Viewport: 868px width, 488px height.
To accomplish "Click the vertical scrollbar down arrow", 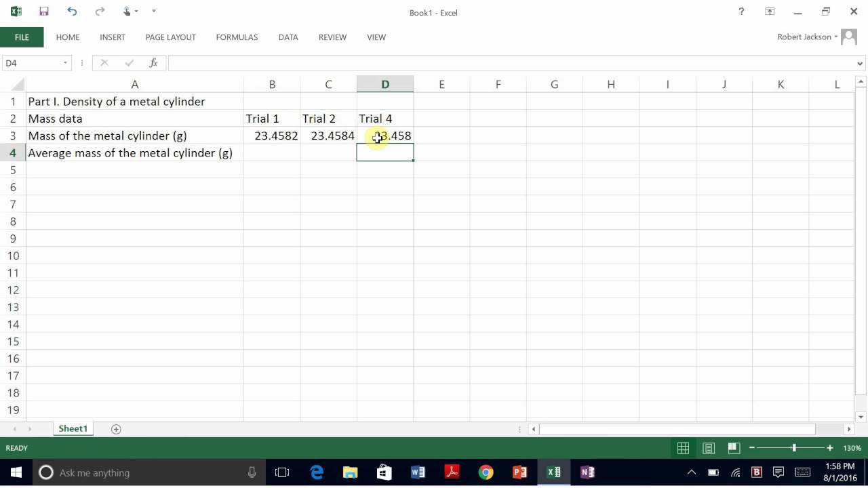I will (861, 417).
